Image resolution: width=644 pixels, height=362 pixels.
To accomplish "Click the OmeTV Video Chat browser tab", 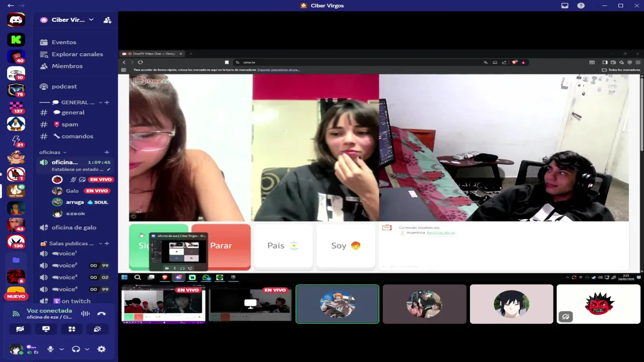I will click(152, 54).
